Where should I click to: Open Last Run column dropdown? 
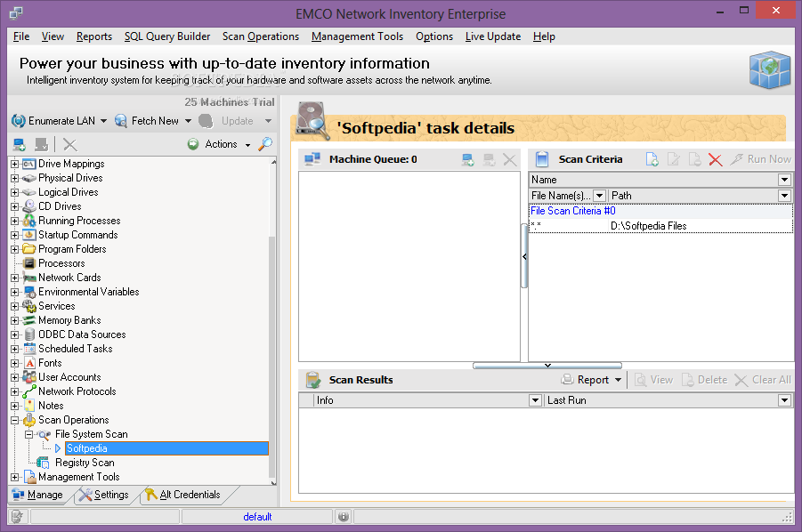pos(784,400)
